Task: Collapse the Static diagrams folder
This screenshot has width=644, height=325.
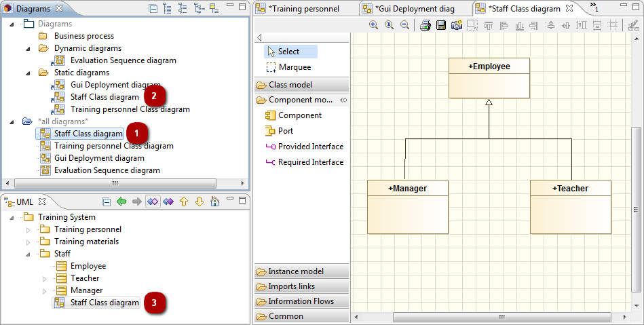Action: tap(28, 73)
